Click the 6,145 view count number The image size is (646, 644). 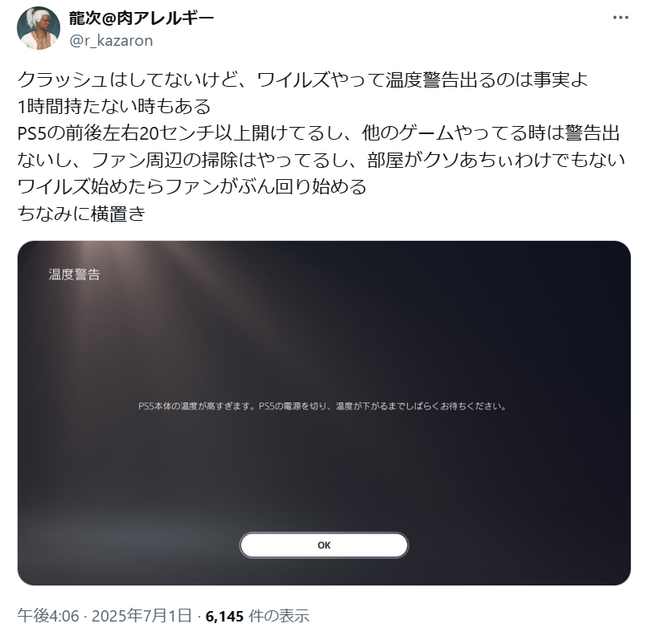coord(224,616)
